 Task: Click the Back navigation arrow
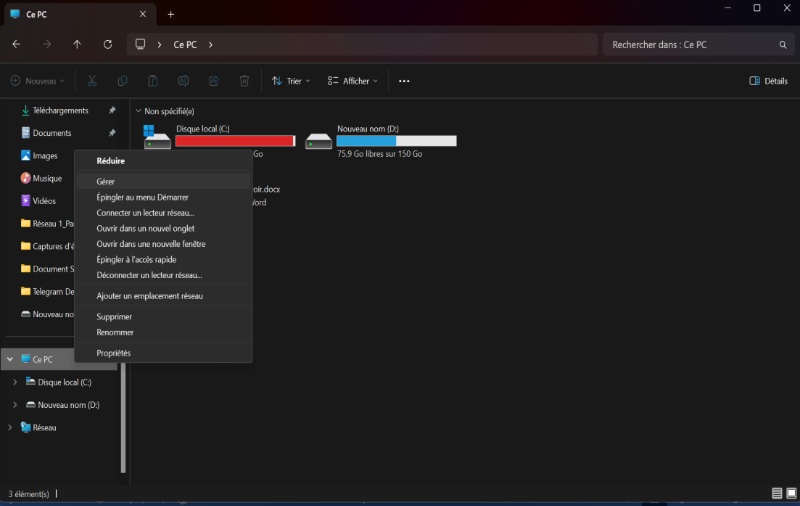point(16,45)
